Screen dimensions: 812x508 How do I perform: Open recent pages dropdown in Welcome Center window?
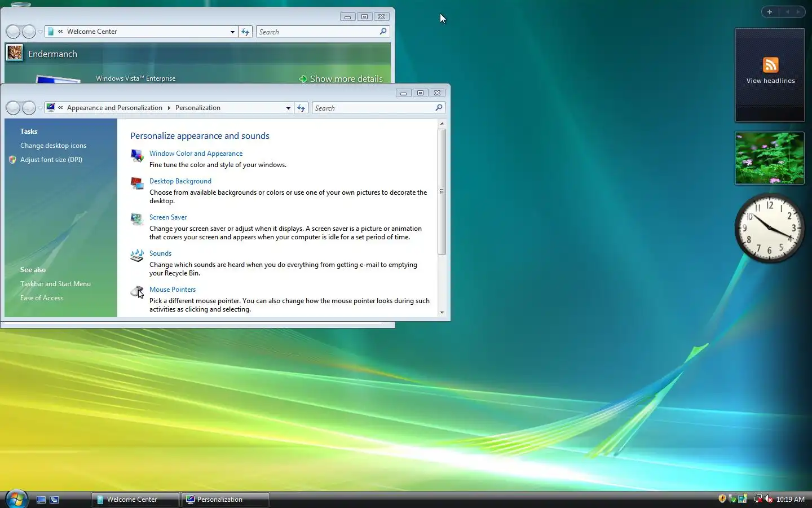tap(40, 32)
